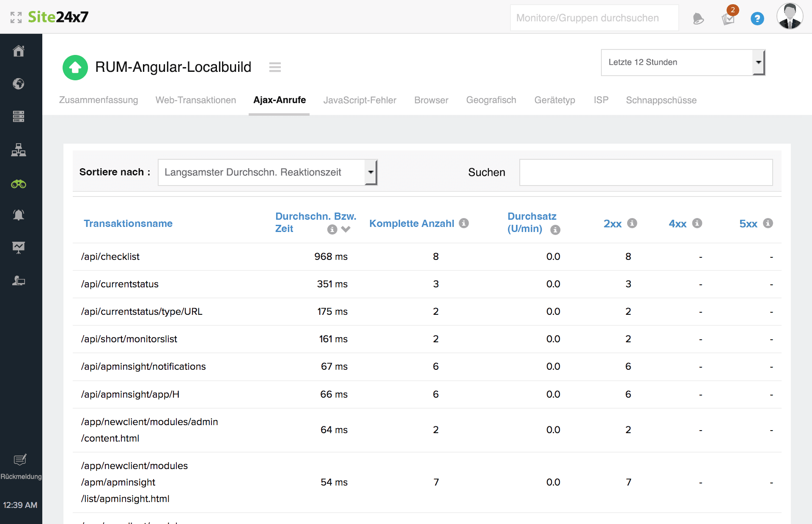Click the blue help question mark icon

pos(757,19)
